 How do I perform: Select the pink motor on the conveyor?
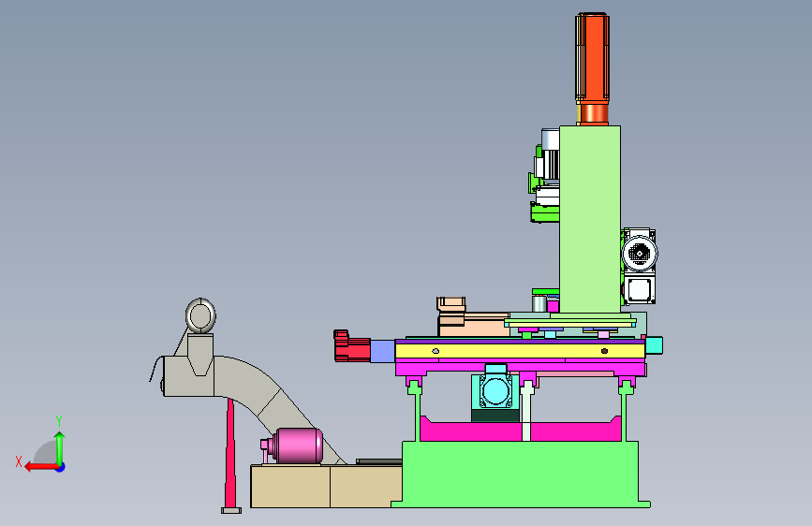tap(295, 446)
